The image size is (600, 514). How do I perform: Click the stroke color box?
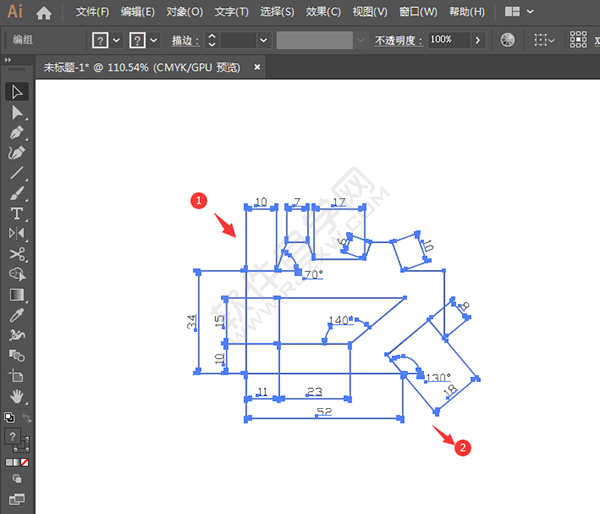24,446
